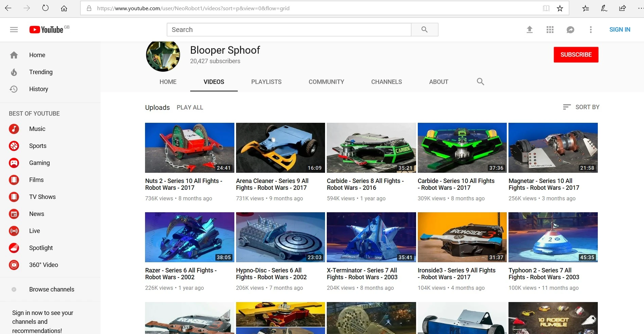Screen dimensions: 644x334
Task: Open the Spotlight category
Action: click(x=50, y=248)
